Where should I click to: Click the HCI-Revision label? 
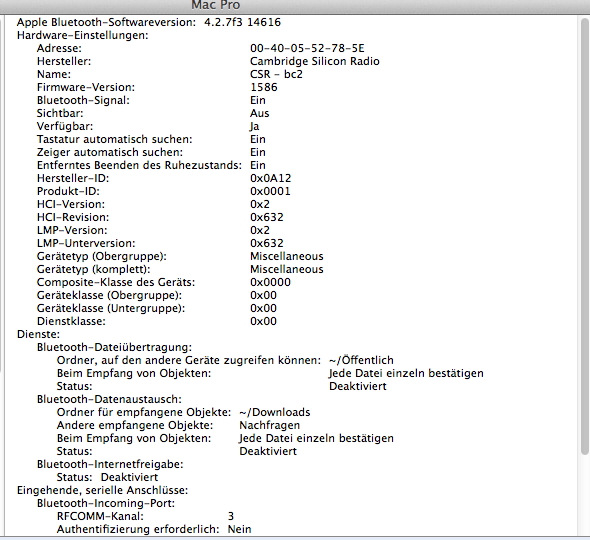(x=73, y=217)
